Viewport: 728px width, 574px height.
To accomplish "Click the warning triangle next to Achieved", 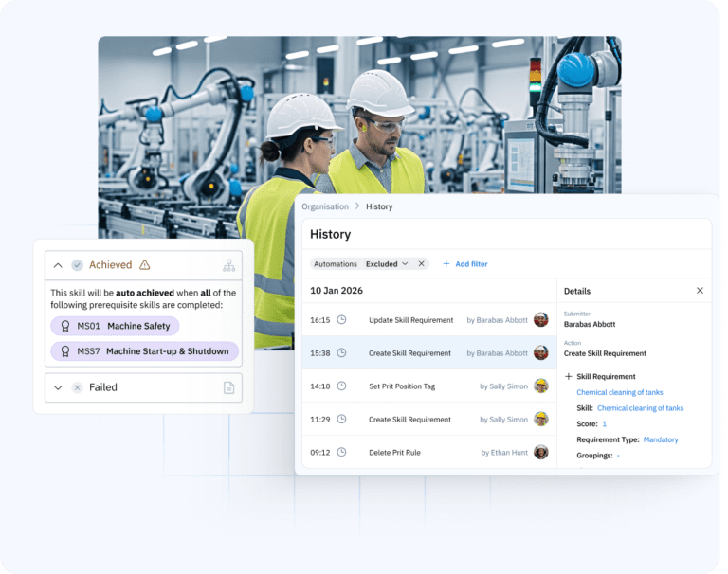I will 145,265.
